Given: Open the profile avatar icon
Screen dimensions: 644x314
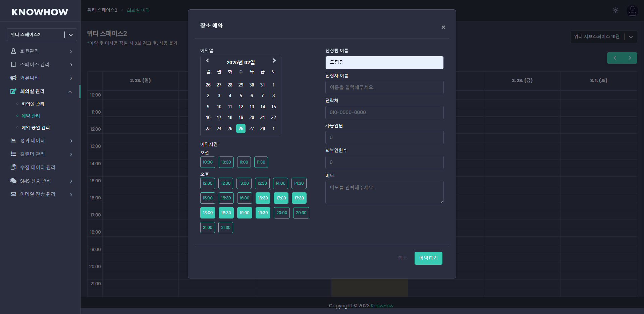Looking at the screenshot, I should 632,10.
